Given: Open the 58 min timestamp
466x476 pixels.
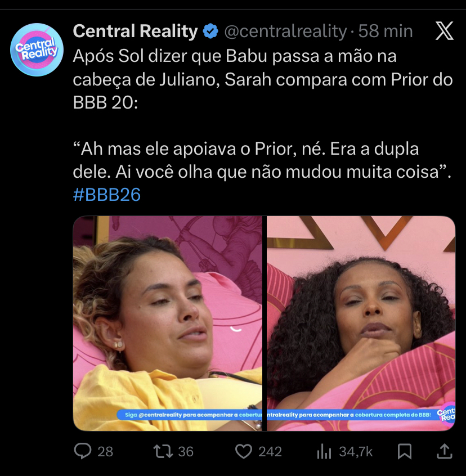Looking at the screenshot, I should (386, 32).
